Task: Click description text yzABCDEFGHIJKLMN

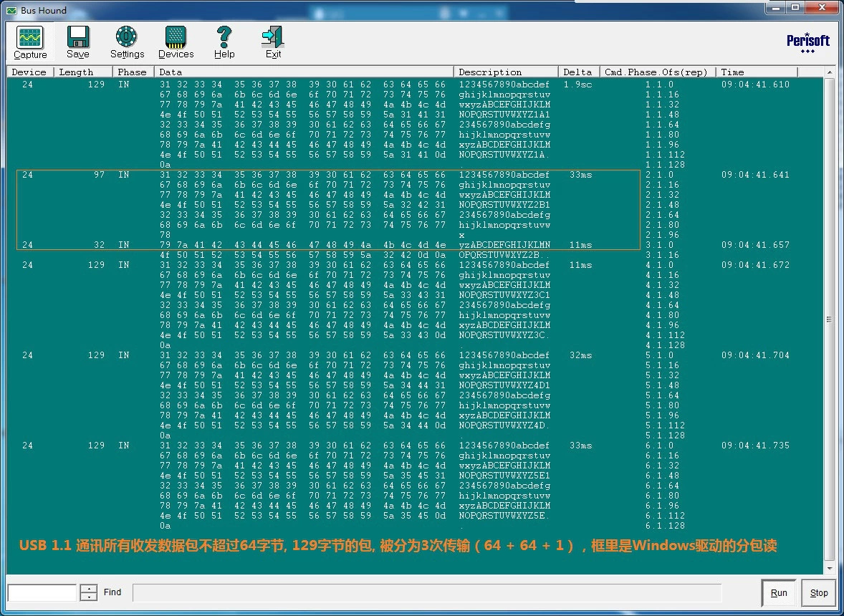Action: 504,245
